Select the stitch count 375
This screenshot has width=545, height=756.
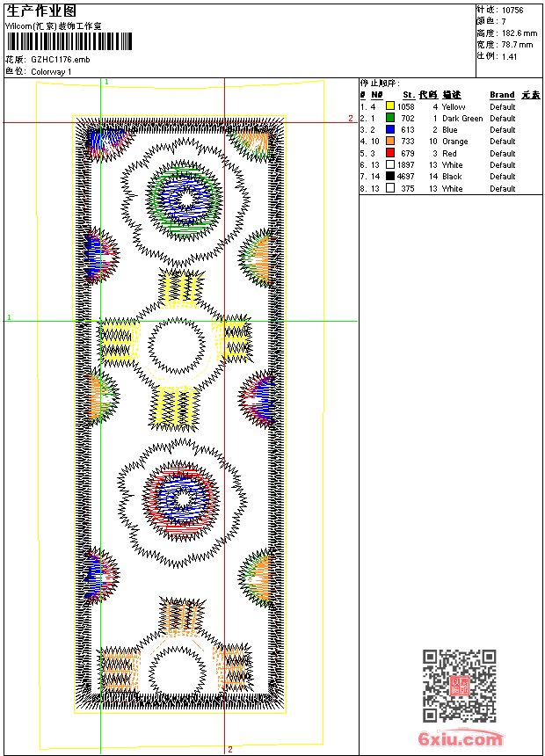pyautogui.click(x=408, y=188)
